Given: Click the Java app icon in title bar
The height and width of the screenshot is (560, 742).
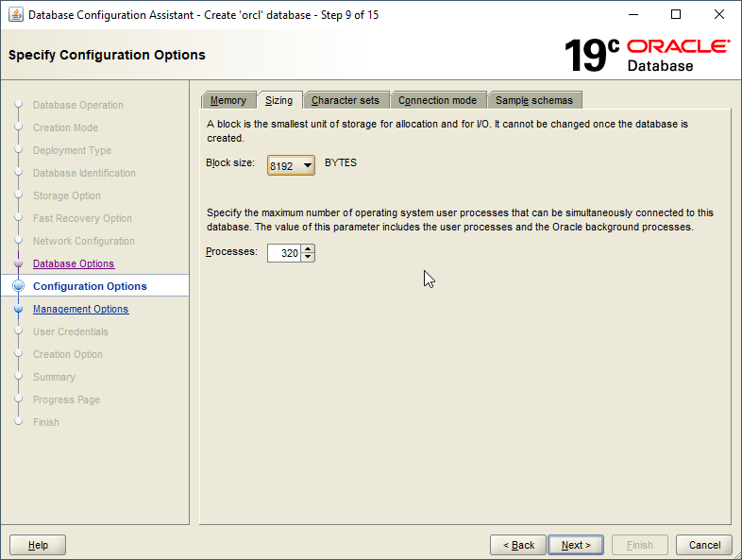Looking at the screenshot, I should pos(16,15).
